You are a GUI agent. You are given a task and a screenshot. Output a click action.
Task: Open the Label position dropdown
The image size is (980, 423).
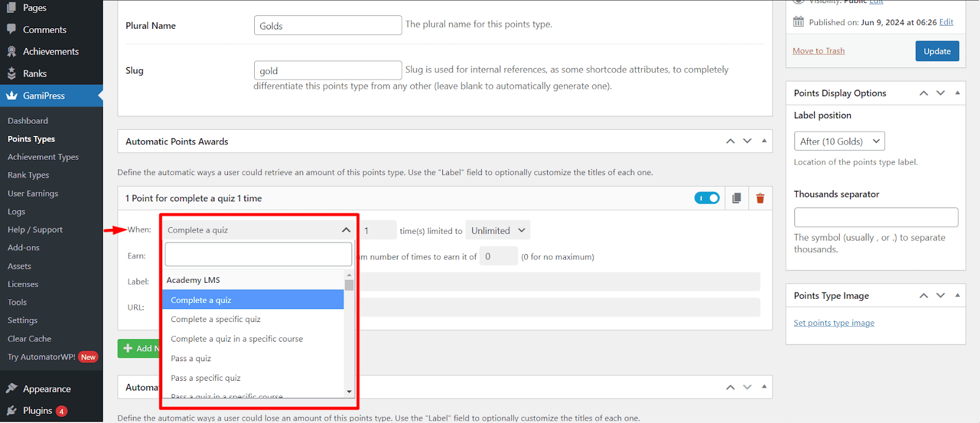(x=839, y=141)
